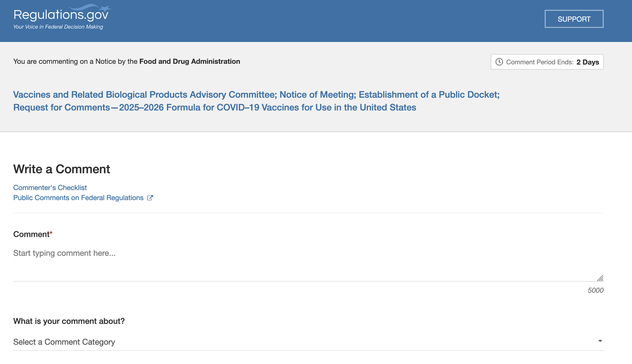Click the comment box resize handle
Viewport: 632px width, 364px height.
[600, 278]
